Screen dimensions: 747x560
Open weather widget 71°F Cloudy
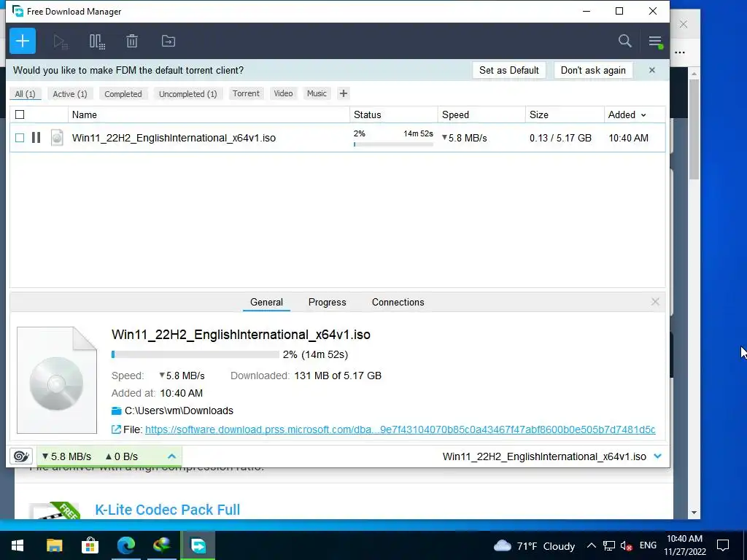pos(534,545)
